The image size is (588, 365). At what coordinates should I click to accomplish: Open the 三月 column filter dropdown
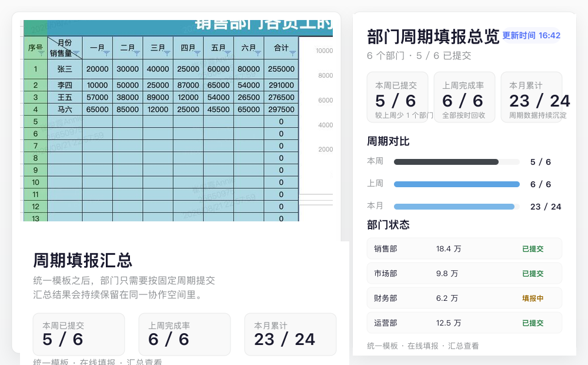pos(167,54)
